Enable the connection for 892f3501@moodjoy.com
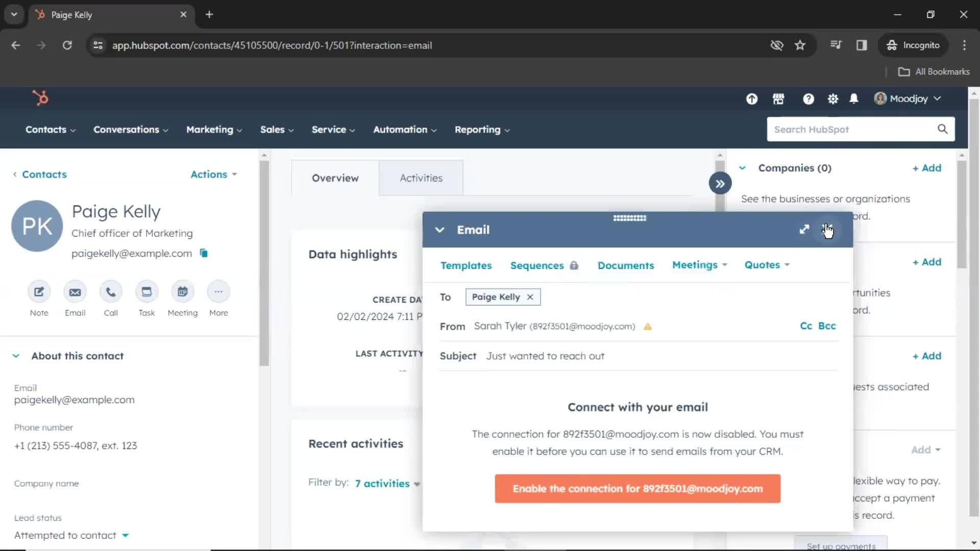Image resolution: width=980 pixels, height=551 pixels. 638,488
